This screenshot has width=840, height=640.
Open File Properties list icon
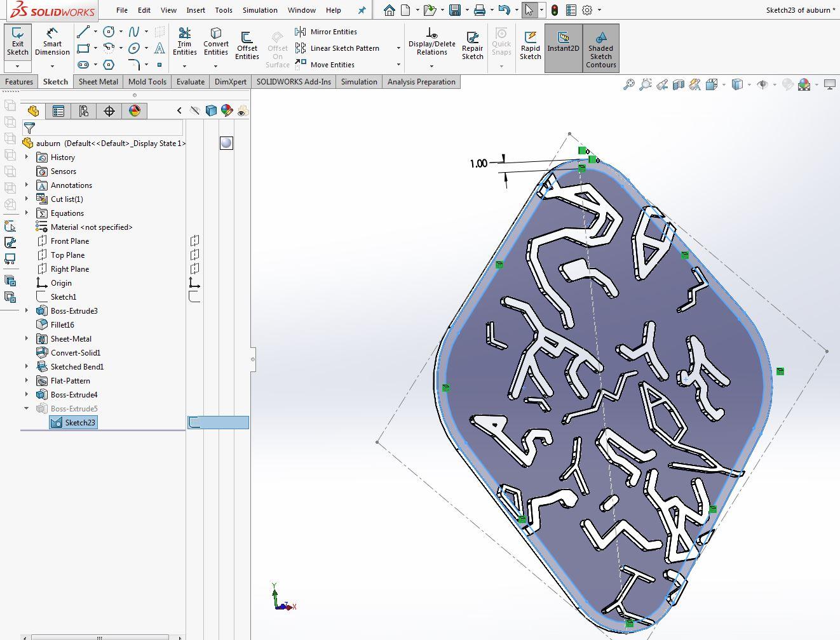click(x=571, y=10)
